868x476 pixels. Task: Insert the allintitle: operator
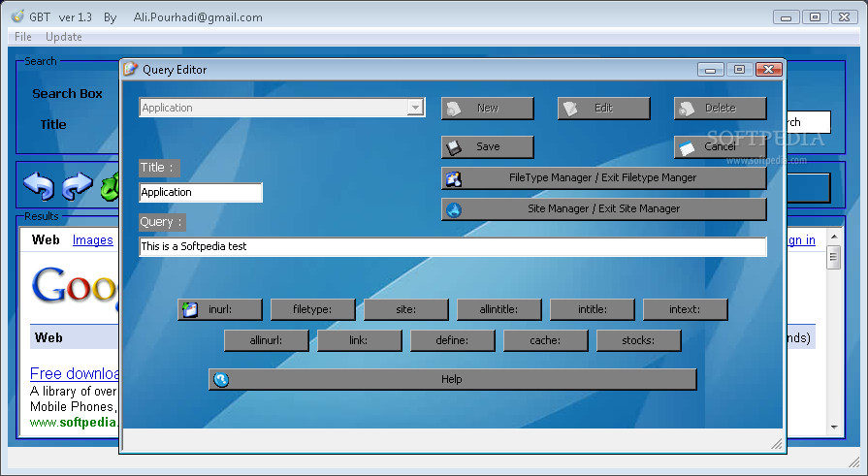498,309
